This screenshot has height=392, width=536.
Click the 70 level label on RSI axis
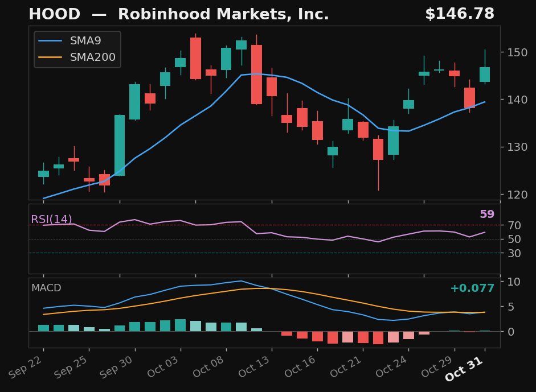click(514, 225)
